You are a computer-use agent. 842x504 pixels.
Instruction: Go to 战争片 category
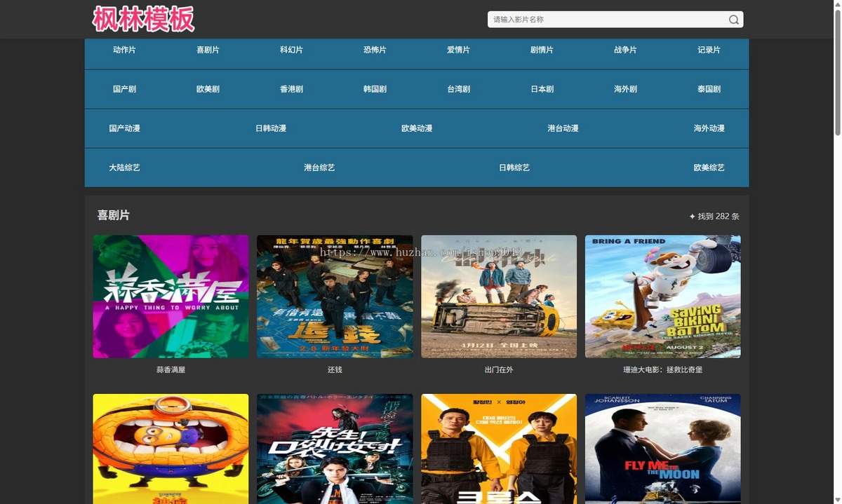click(625, 50)
